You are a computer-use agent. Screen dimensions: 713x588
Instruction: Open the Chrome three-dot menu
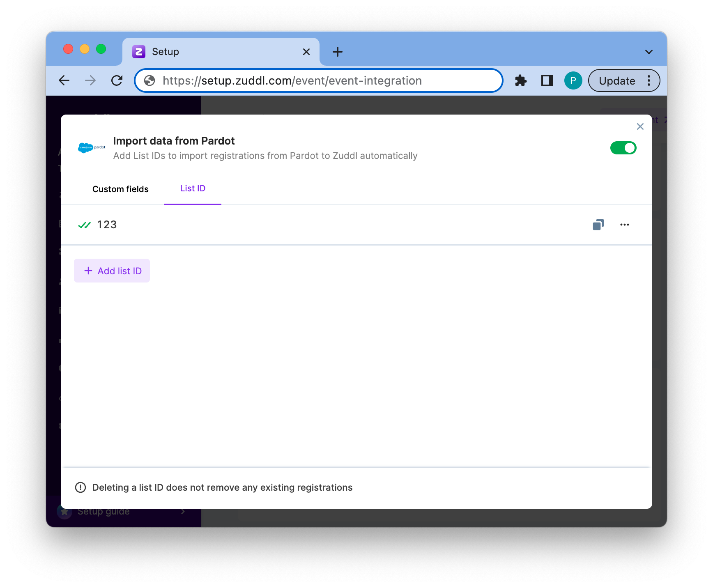pyautogui.click(x=649, y=80)
